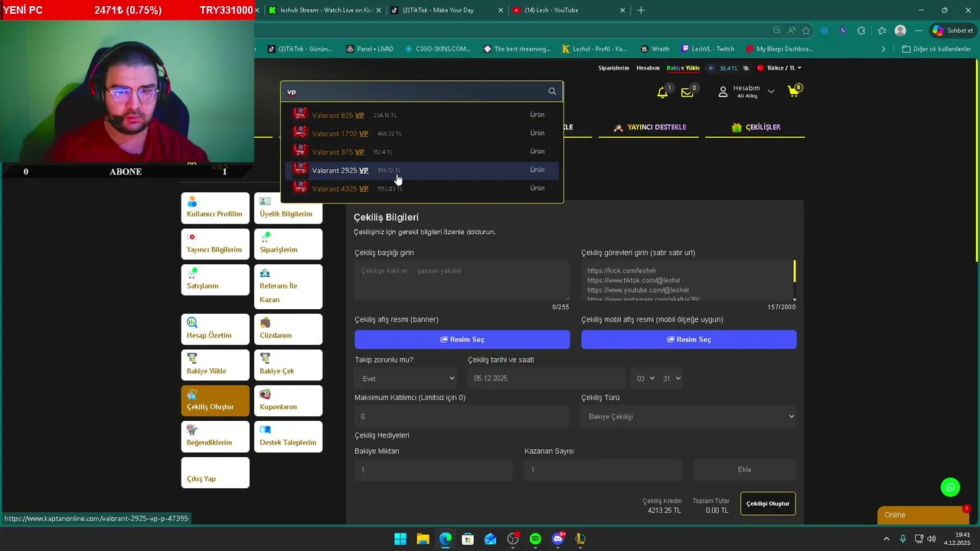The image size is (980, 551).
Task: Open Kuponlarım sidebar tile
Action: tap(288, 401)
